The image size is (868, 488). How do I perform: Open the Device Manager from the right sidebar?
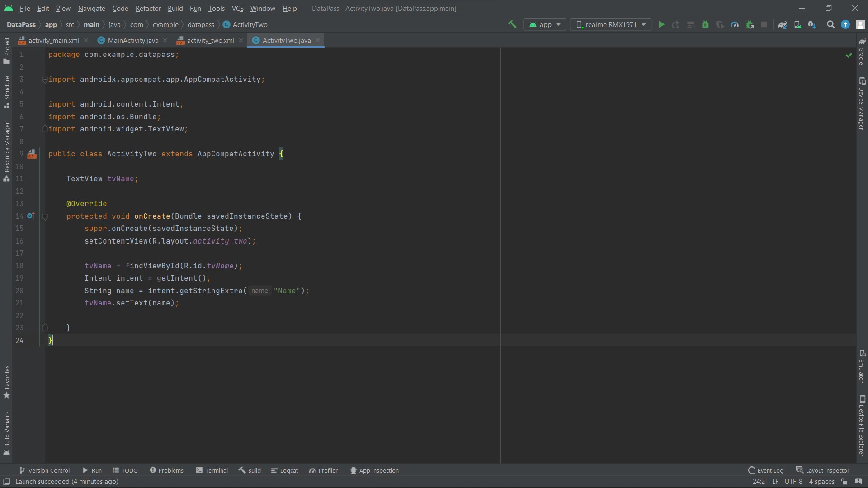[863, 104]
